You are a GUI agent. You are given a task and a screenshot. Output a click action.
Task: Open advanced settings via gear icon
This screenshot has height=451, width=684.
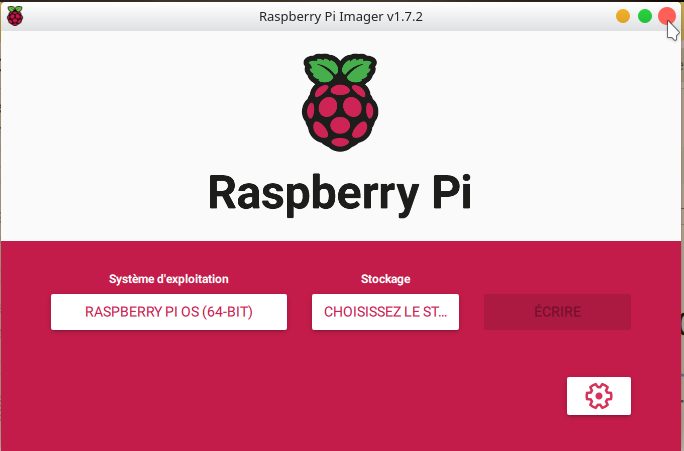click(x=598, y=396)
